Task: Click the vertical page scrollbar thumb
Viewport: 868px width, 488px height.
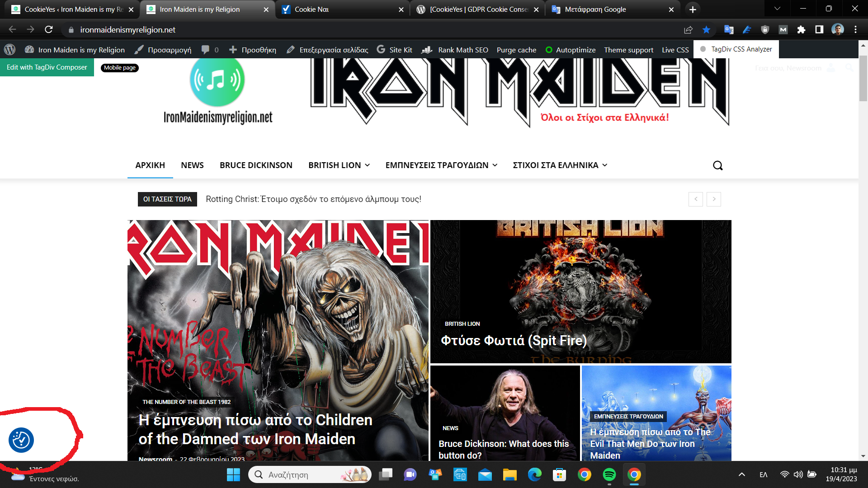Action: click(x=863, y=79)
